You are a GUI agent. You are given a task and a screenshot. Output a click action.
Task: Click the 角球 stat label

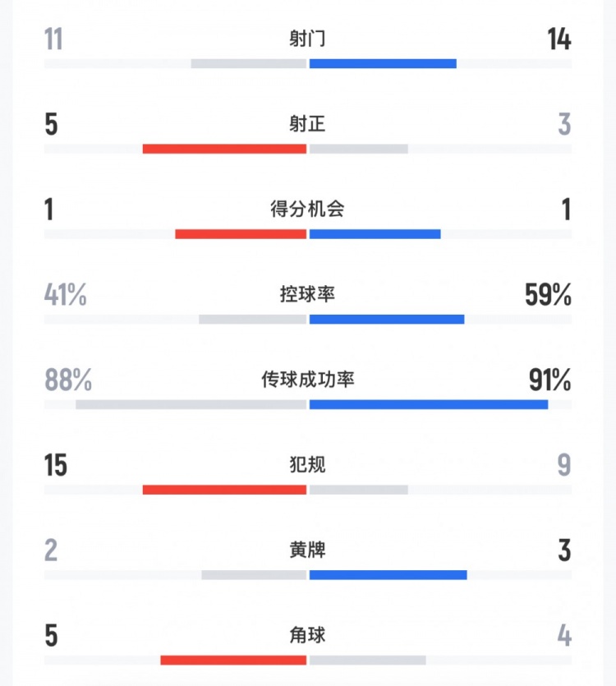[307, 635]
